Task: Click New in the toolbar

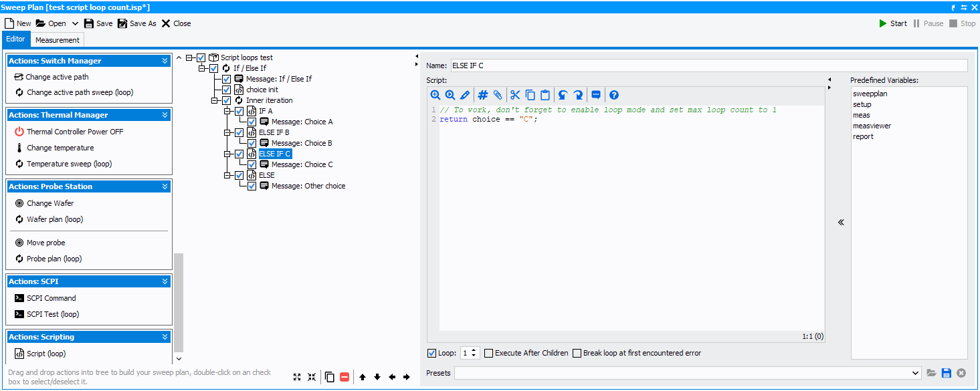Action: point(18,23)
